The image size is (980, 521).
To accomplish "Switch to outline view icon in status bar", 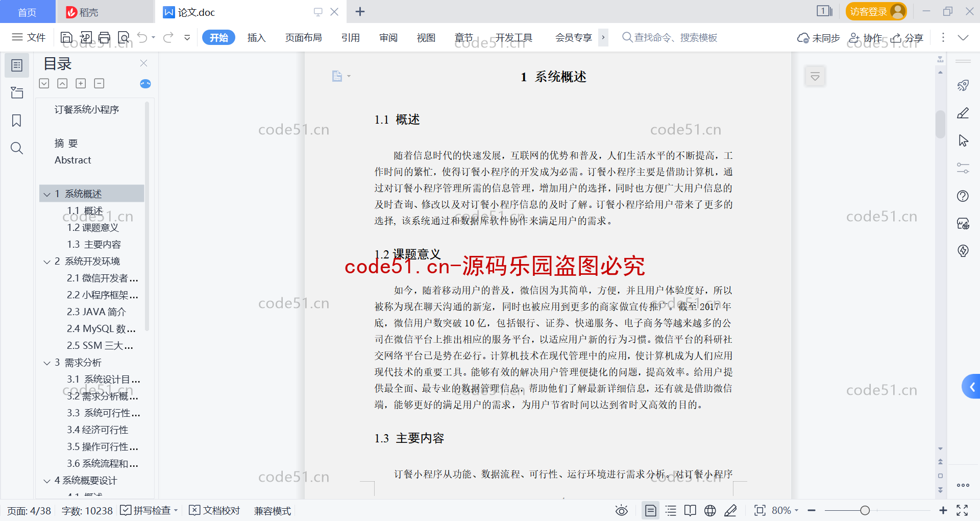I will (x=671, y=510).
